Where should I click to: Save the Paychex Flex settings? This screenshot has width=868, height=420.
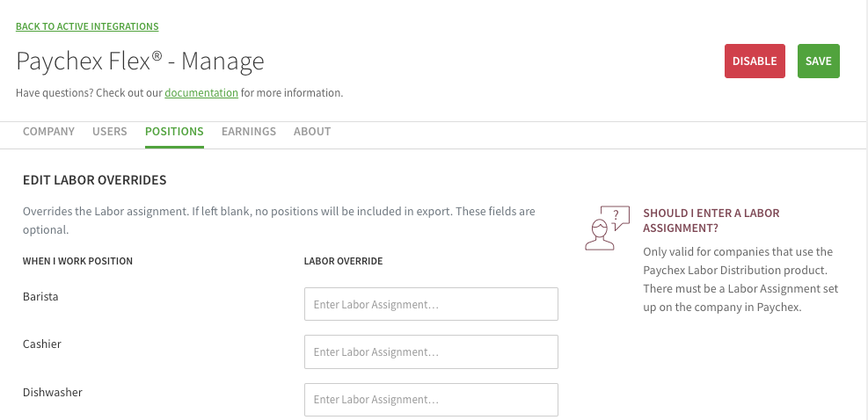[818, 61]
